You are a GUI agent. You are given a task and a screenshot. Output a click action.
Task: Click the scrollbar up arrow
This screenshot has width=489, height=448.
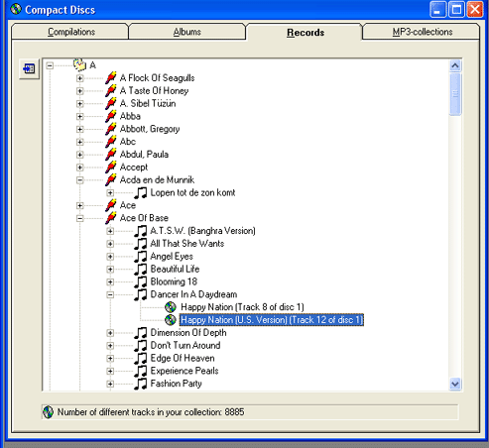coord(455,65)
